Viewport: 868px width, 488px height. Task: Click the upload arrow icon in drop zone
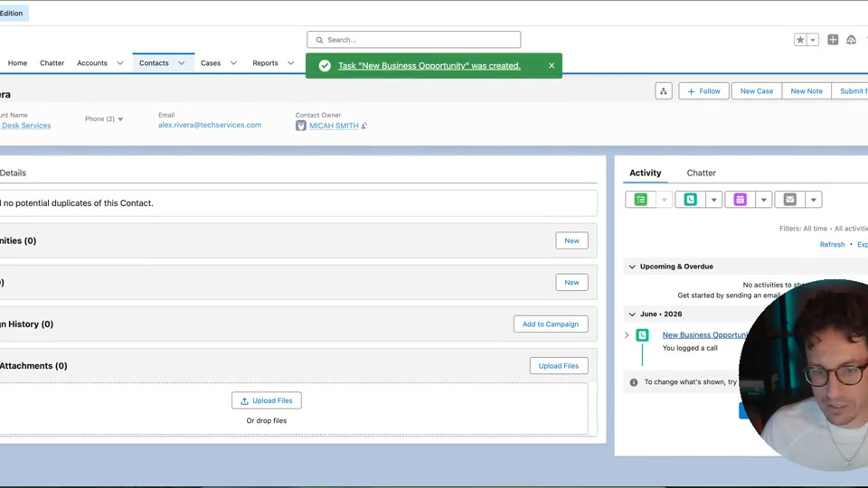(x=244, y=400)
